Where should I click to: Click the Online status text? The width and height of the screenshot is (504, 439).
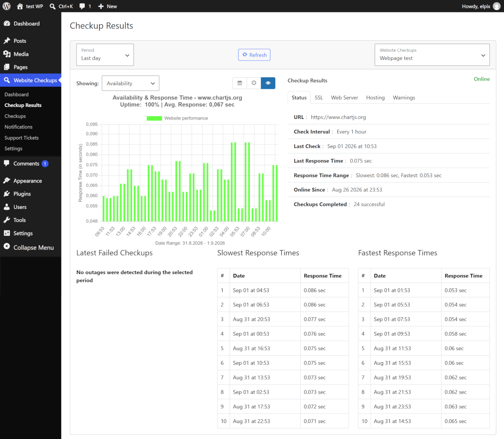(x=482, y=79)
